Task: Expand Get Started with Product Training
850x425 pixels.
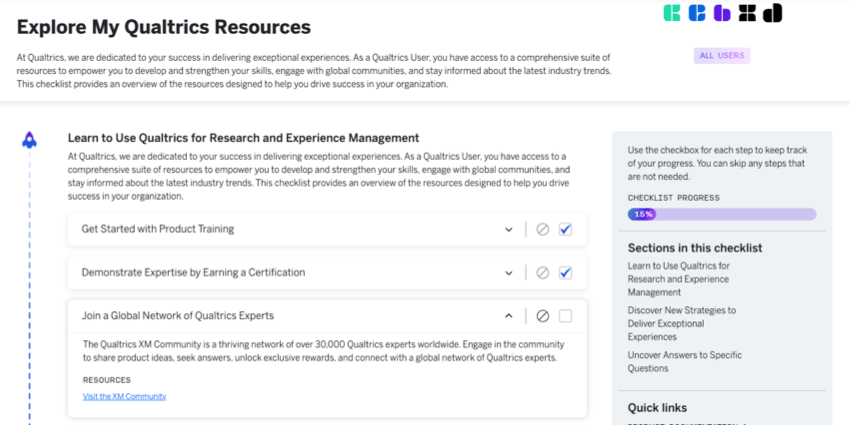Action: pos(509,229)
